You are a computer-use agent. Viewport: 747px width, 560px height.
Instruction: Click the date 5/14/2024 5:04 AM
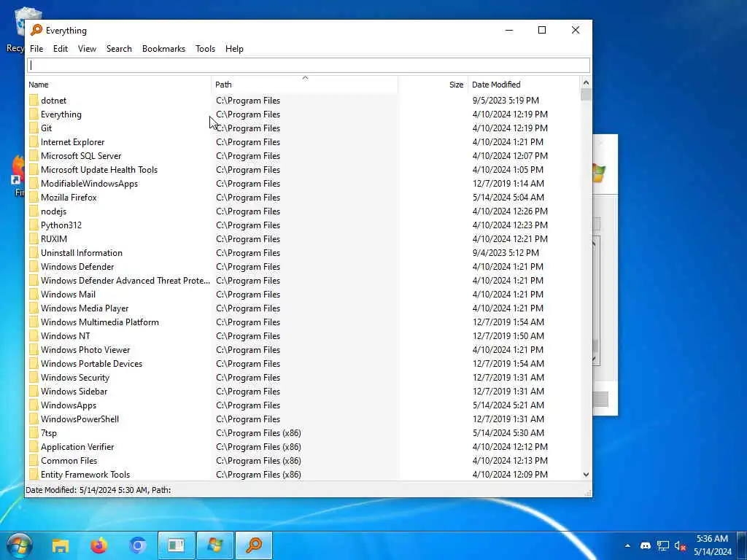pyautogui.click(x=508, y=197)
